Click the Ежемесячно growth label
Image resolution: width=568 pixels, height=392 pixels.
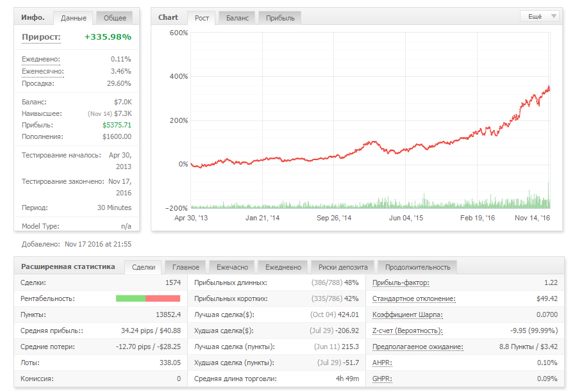point(42,71)
